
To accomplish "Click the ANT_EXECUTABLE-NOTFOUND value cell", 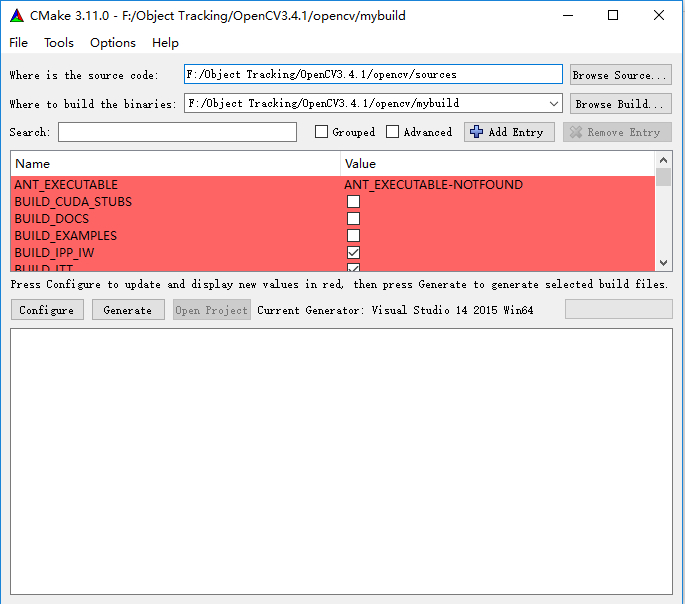I will tap(433, 185).
